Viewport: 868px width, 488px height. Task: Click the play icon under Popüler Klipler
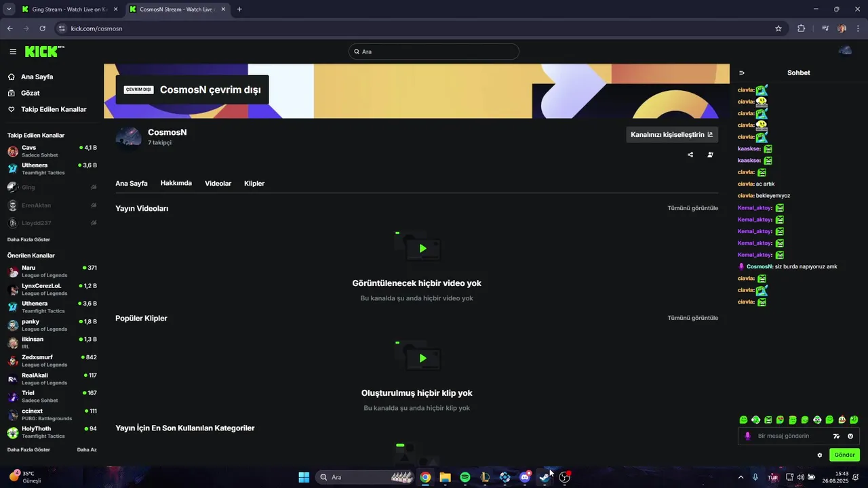pos(422,358)
